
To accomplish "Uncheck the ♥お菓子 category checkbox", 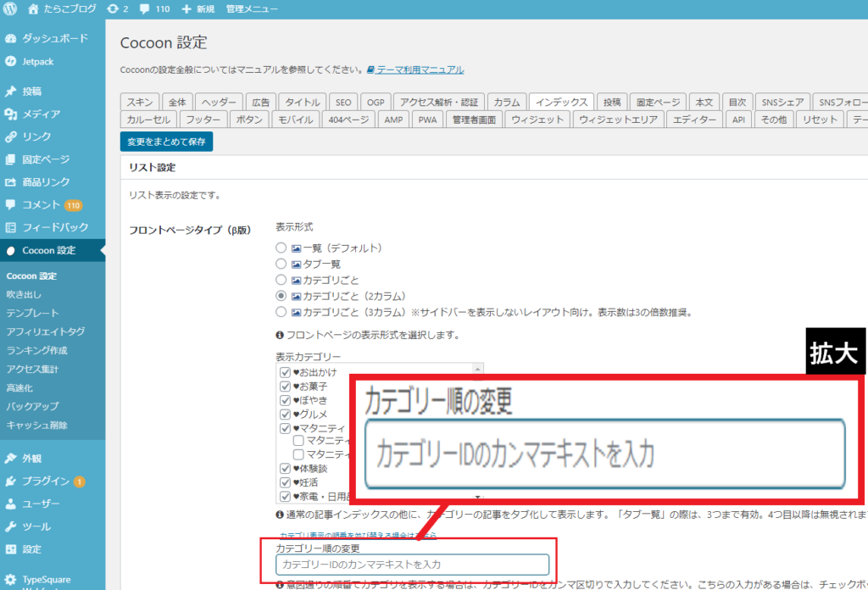I will point(285,387).
